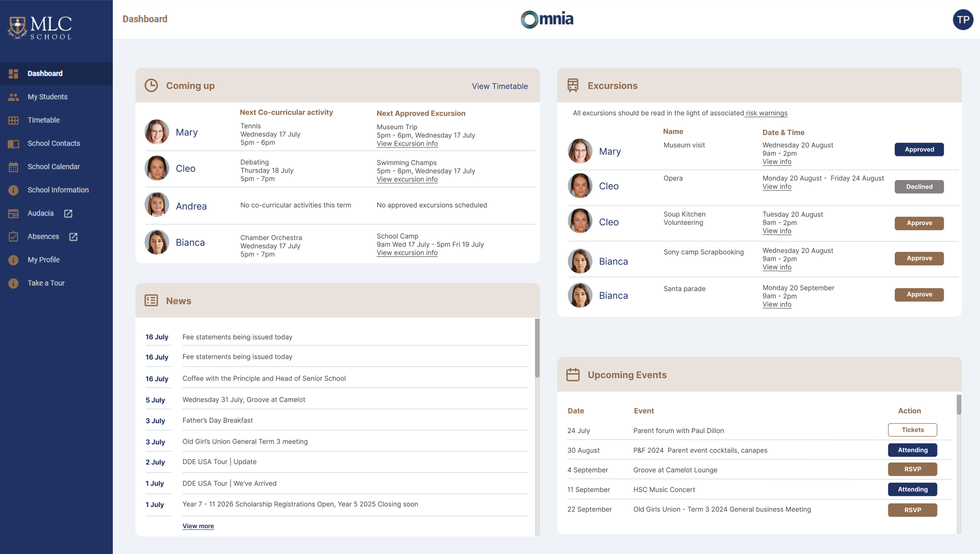Click the Timetable grid icon
The image size is (980, 554).
14,120
